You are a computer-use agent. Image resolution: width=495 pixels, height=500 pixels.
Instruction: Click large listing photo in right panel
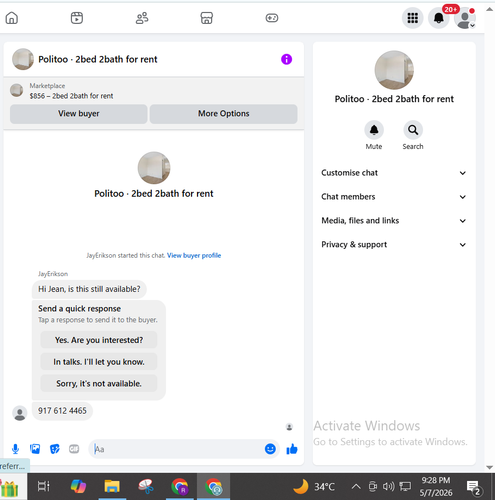[394, 70]
